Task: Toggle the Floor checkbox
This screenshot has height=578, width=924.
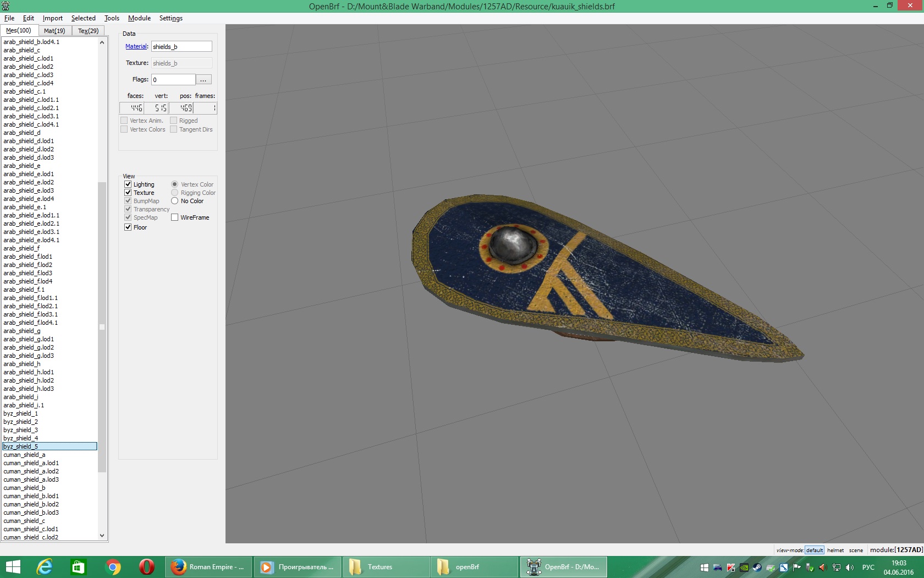Action: point(128,227)
